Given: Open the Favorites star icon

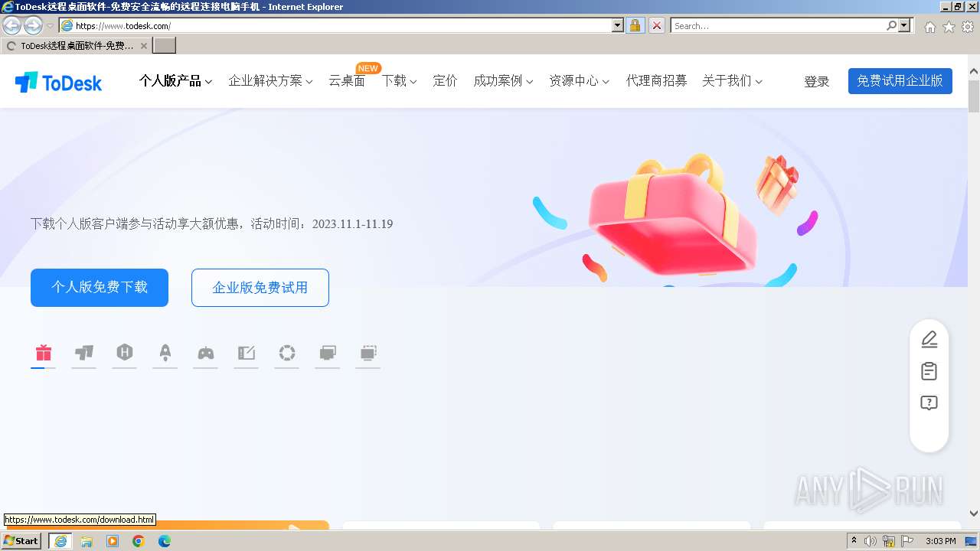Looking at the screenshot, I should (x=949, y=27).
